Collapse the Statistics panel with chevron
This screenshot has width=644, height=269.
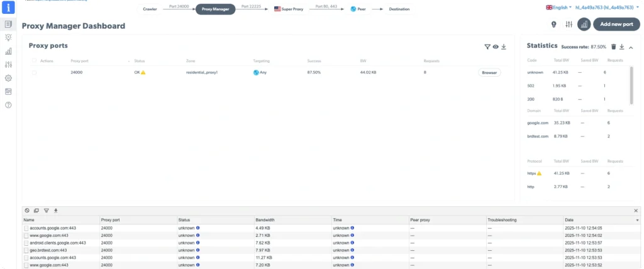click(x=631, y=47)
